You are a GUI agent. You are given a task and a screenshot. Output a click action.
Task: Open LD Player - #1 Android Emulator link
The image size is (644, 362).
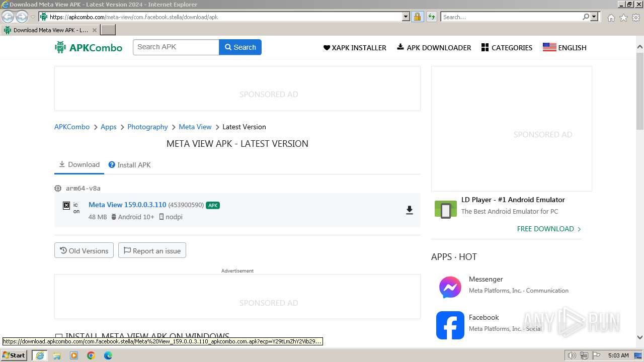[x=513, y=200]
